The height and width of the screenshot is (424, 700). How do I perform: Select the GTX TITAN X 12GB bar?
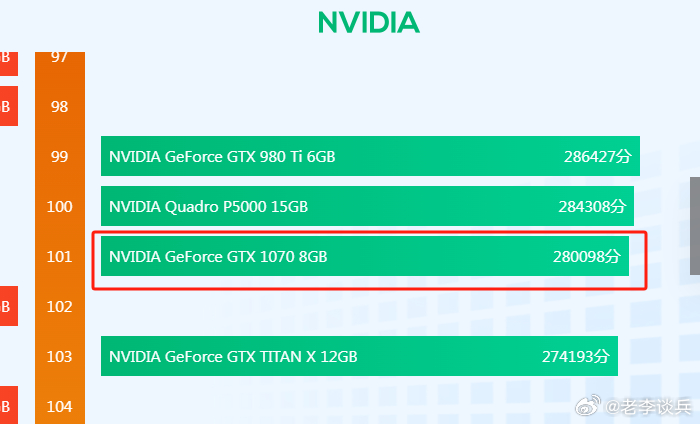pyautogui.click(x=359, y=356)
